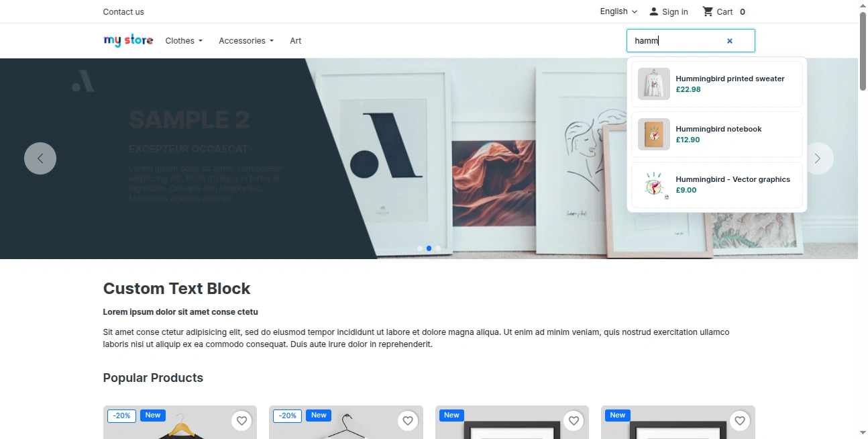Image resolution: width=868 pixels, height=439 pixels.
Task: Expand the Accessories menu
Action: pos(246,41)
